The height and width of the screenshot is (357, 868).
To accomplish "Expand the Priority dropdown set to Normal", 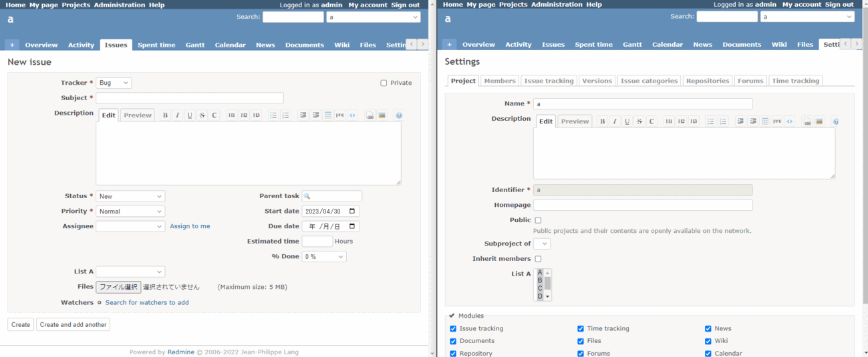I will pyautogui.click(x=130, y=212).
